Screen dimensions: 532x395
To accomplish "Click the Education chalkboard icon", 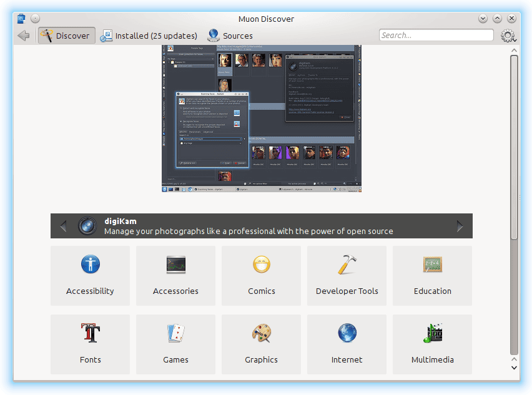I will pos(433,265).
